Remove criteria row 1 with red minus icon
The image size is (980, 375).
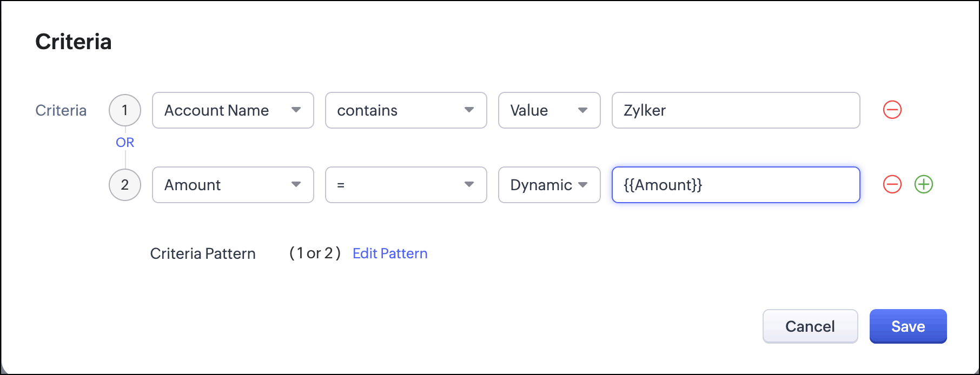(x=892, y=110)
